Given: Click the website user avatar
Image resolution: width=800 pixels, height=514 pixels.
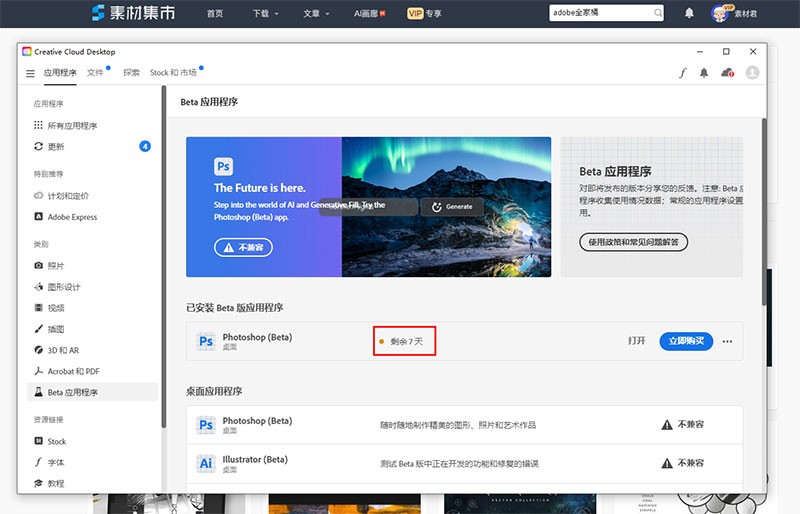Looking at the screenshot, I should coord(719,14).
